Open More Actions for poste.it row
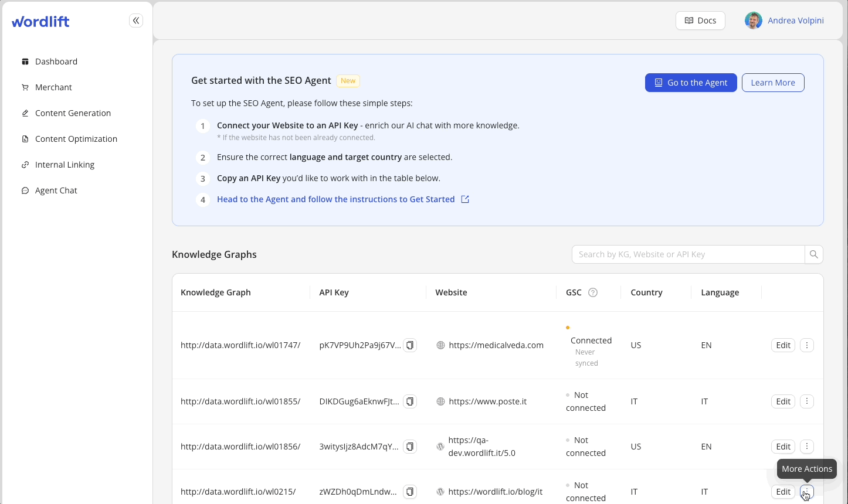Image resolution: width=848 pixels, height=504 pixels. (807, 401)
